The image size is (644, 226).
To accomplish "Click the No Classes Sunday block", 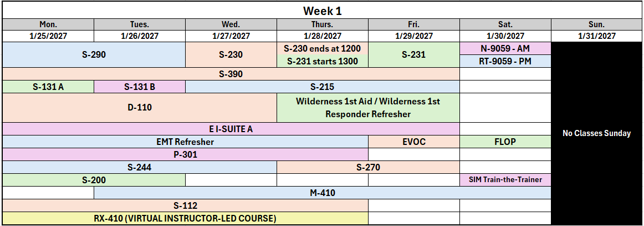I will coord(596,133).
